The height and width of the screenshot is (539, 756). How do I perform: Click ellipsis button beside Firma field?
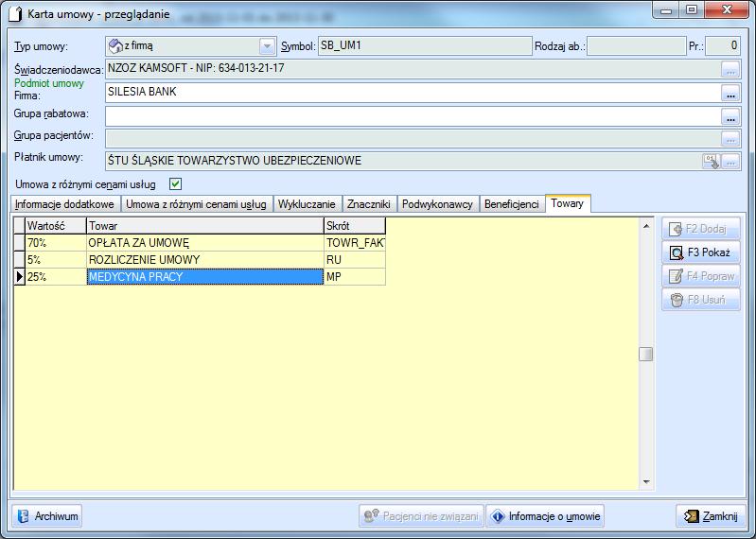(x=730, y=93)
